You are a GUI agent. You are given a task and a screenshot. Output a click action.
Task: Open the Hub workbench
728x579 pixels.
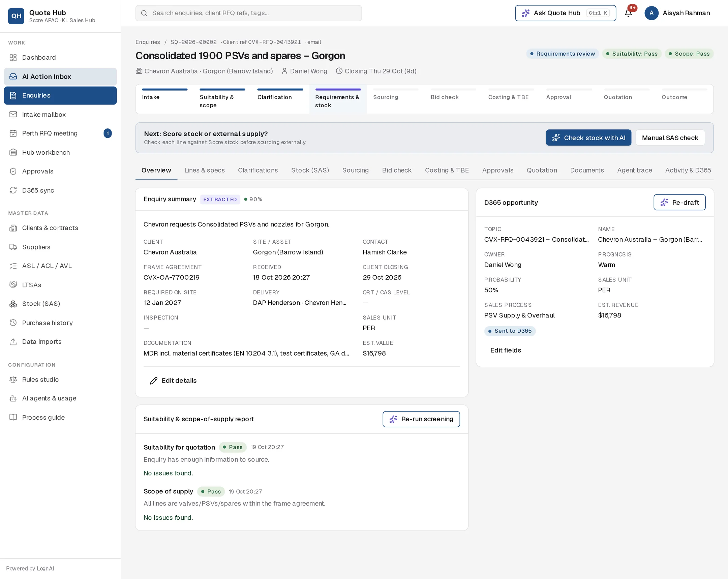click(x=60, y=152)
